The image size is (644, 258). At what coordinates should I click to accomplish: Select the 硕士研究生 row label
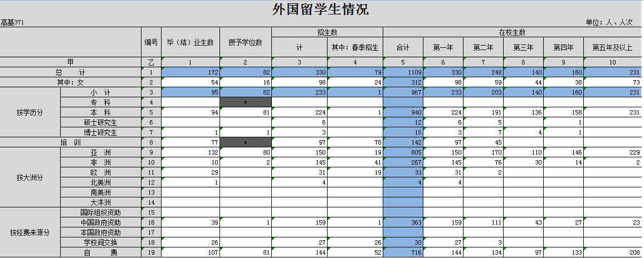(100, 122)
